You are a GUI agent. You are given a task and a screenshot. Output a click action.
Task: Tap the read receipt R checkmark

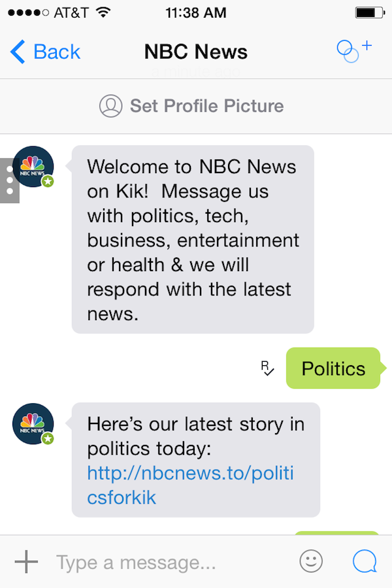coord(267,368)
